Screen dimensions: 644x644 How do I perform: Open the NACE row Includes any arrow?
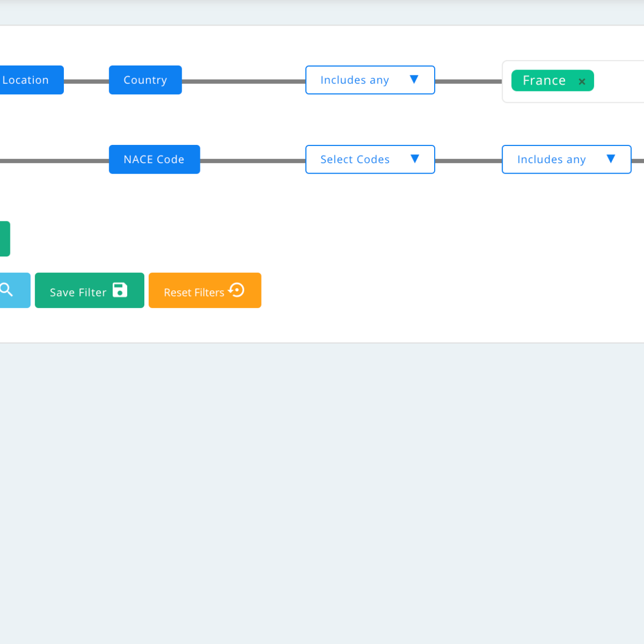click(611, 159)
